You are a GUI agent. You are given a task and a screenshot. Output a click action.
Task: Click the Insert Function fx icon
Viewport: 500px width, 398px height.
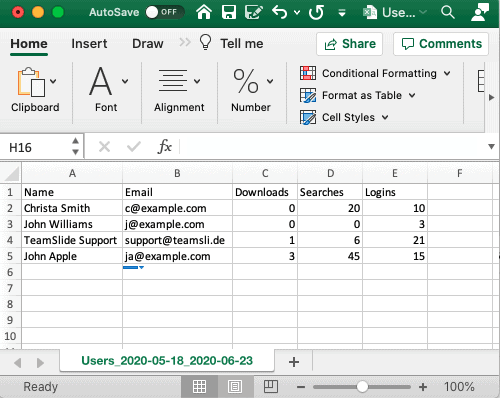pos(165,146)
